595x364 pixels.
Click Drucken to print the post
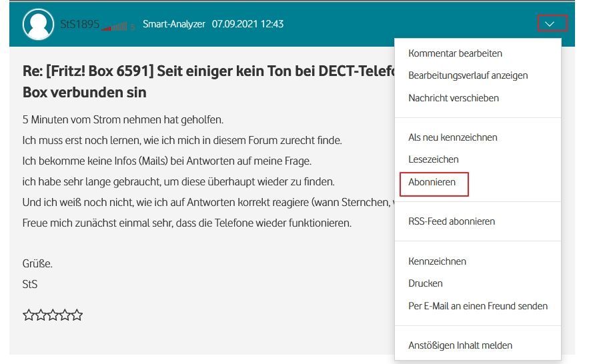(426, 283)
